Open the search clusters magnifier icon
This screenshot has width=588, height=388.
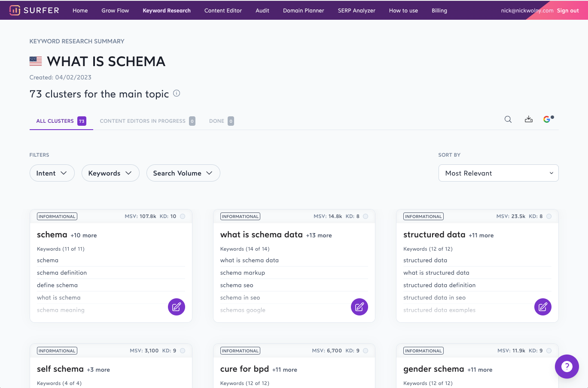coord(508,119)
